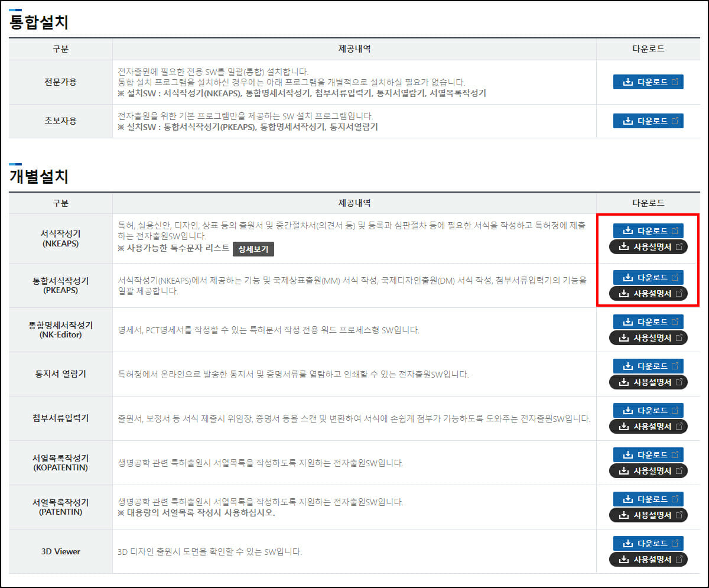Click 다운로드 column header in 개별설치 table
Screen dimensions: 709x588
click(648, 203)
